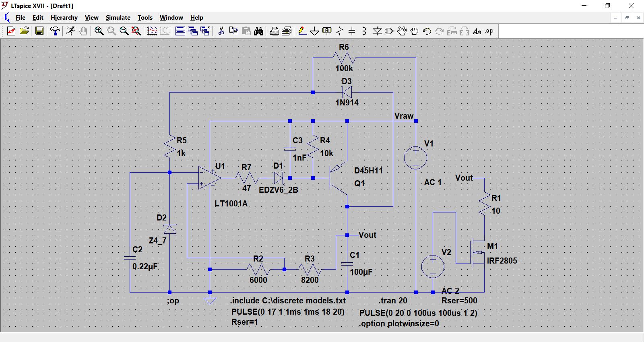Image resolution: width=644 pixels, height=342 pixels.
Task: Place a Capacitor from the toolbar
Action: (x=352, y=31)
